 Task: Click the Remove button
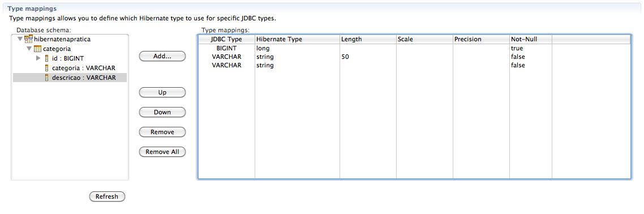pyautogui.click(x=162, y=132)
